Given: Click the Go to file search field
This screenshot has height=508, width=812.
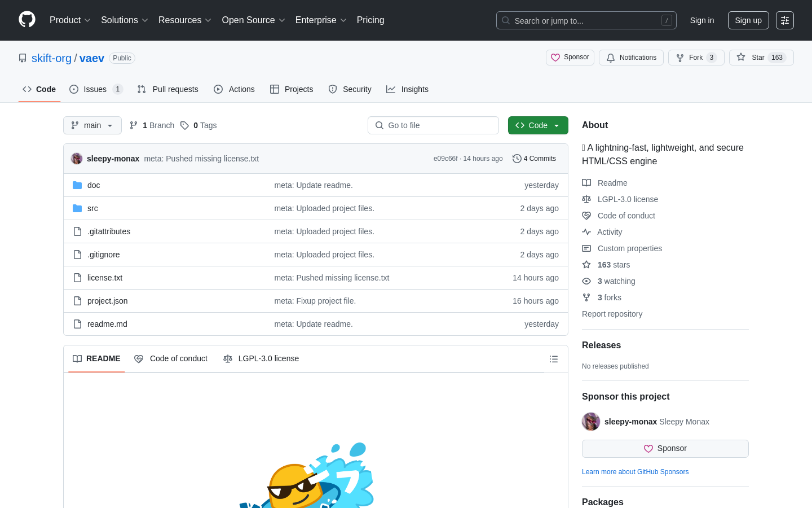Looking at the screenshot, I should tap(433, 125).
